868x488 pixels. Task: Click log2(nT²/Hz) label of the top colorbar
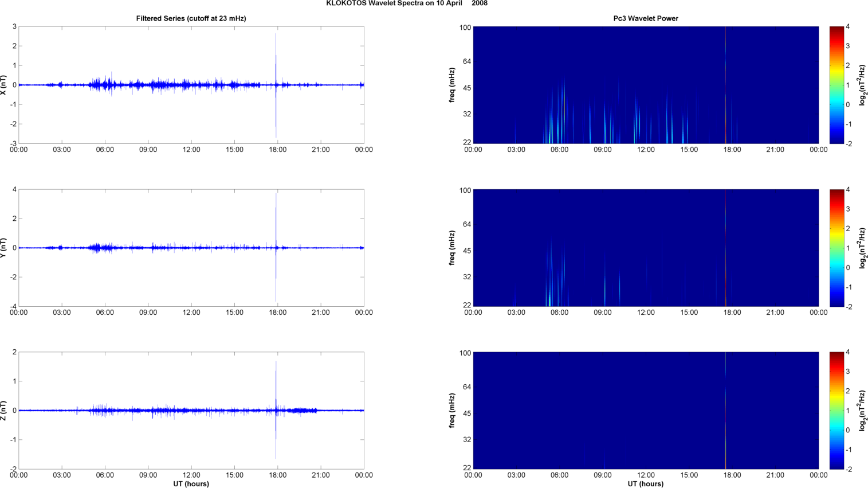(x=862, y=85)
